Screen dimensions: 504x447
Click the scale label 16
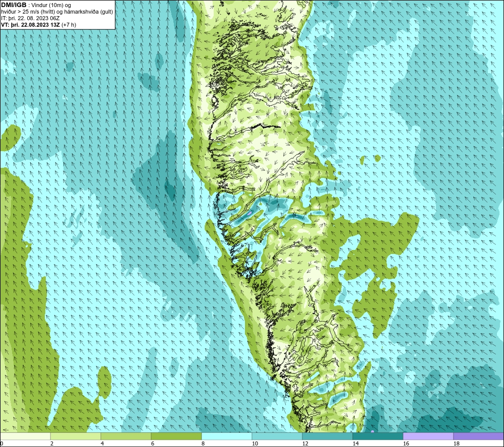pyautogui.click(x=406, y=444)
